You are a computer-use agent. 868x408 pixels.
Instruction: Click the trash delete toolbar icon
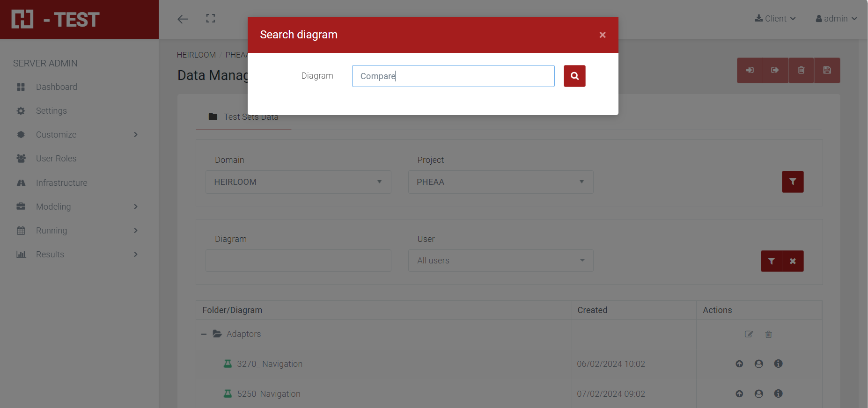click(801, 70)
